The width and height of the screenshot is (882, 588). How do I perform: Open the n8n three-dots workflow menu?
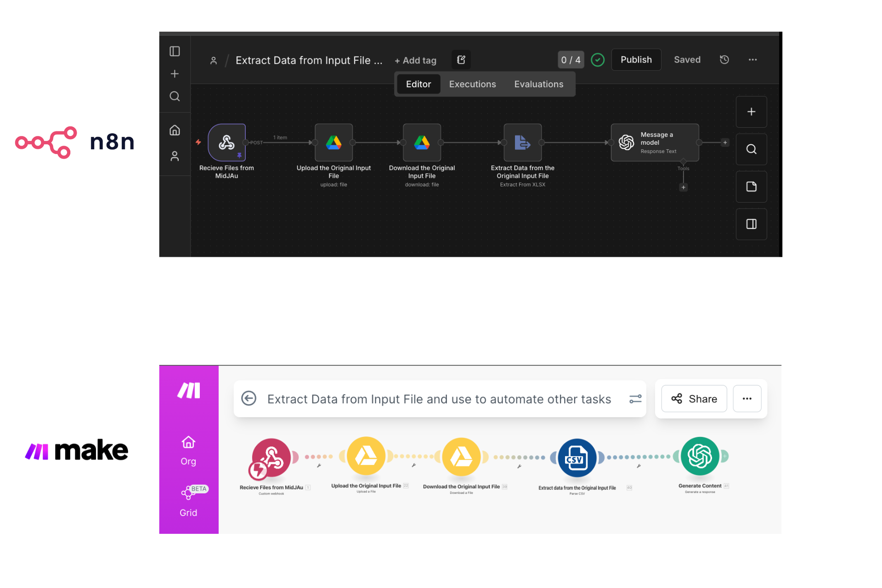pos(752,60)
